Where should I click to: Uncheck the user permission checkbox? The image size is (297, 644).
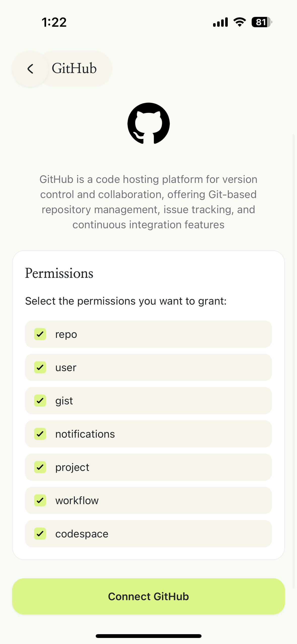click(40, 367)
